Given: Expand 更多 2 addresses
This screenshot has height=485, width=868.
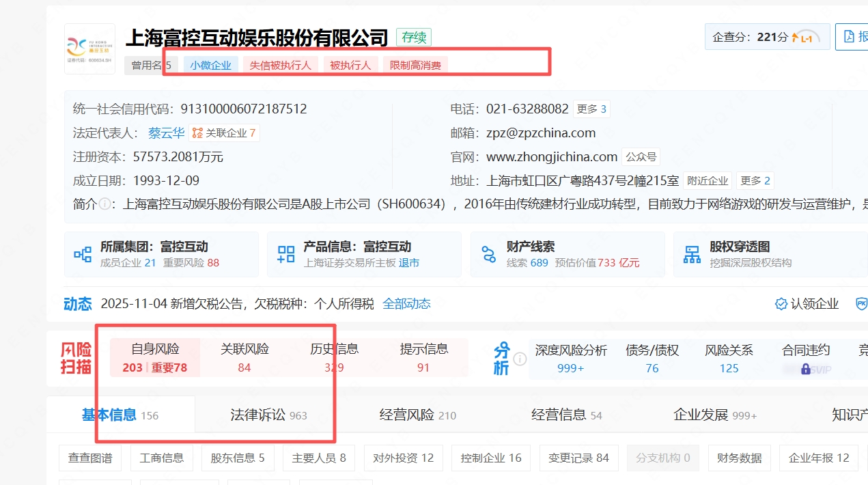Looking at the screenshot, I should point(755,181).
